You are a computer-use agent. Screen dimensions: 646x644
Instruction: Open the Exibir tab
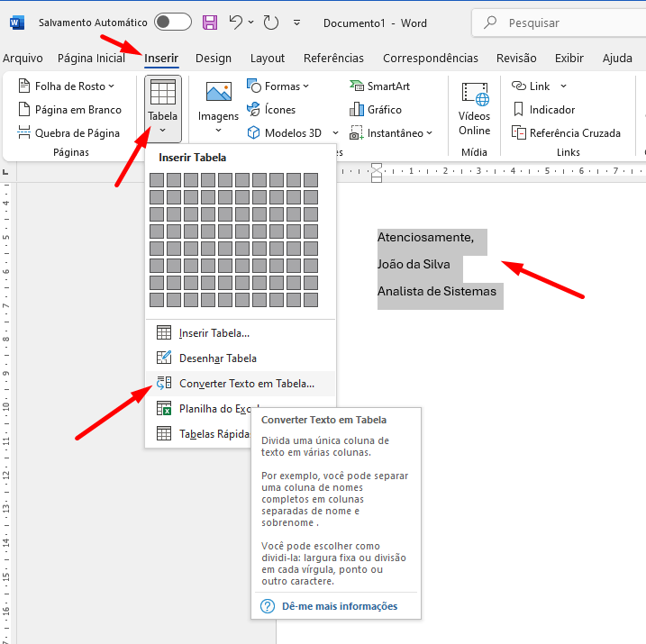click(x=569, y=58)
